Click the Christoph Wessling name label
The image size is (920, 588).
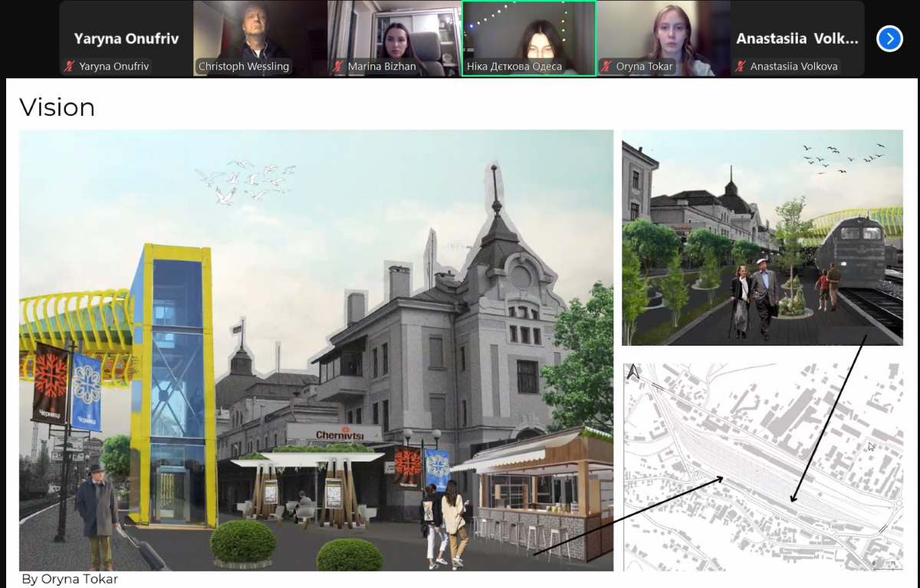pyautogui.click(x=244, y=67)
